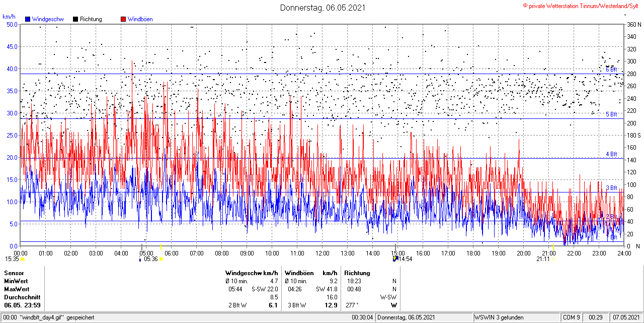Click the '360 N' value on right axis
The image size is (644, 323).
pyautogui.click(x=633, y=24)
